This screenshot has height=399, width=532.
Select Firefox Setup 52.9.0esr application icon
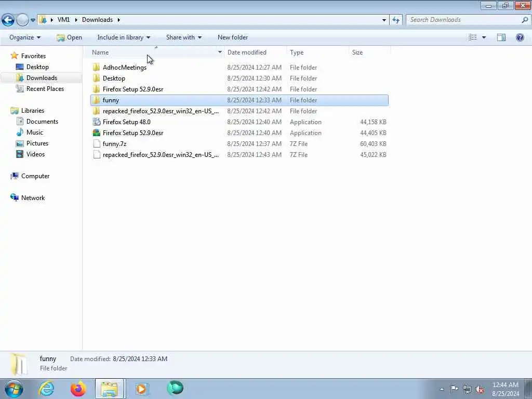coord(96,132)
